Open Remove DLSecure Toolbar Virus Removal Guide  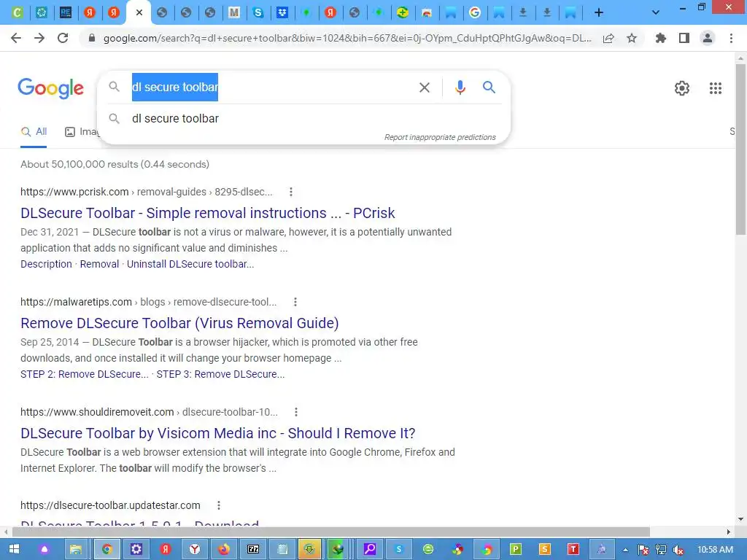tap(179, 323)
